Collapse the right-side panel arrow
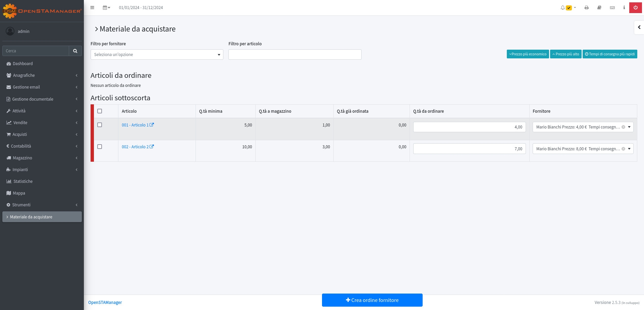The image size is (644, 310). click(639, 27)
